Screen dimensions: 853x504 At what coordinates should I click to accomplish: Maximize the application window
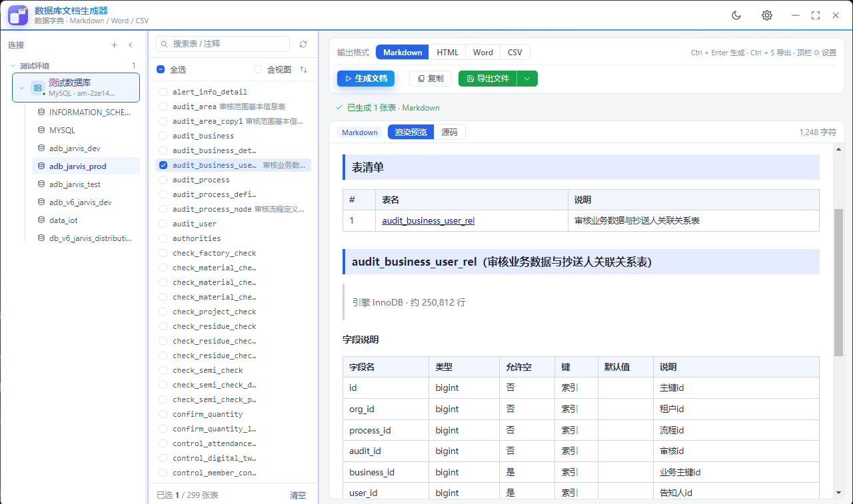pos(816,15)
